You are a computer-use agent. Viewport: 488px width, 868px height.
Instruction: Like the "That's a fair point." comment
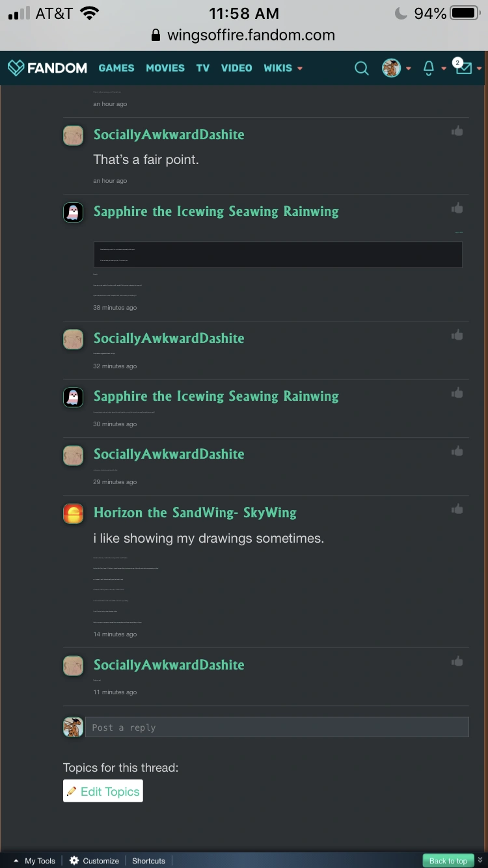point(457,131)
